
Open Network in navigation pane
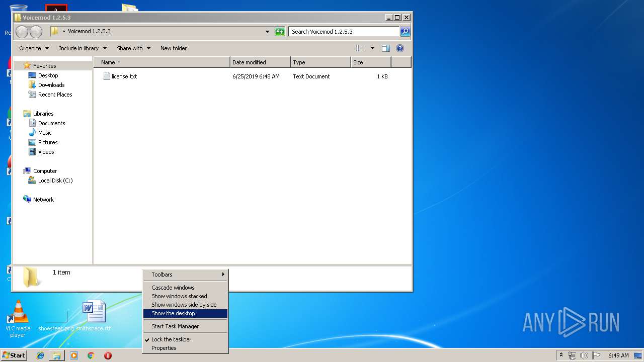pos(43,200)
